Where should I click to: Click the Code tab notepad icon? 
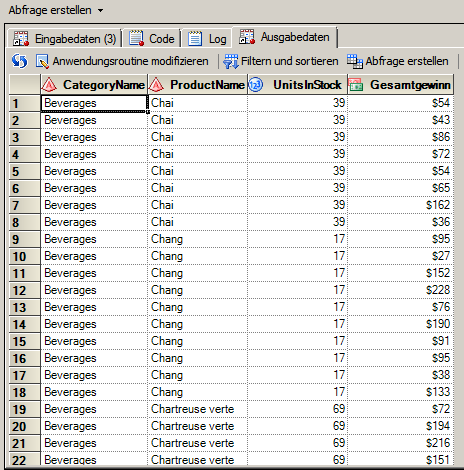click(x=136, y=38)
